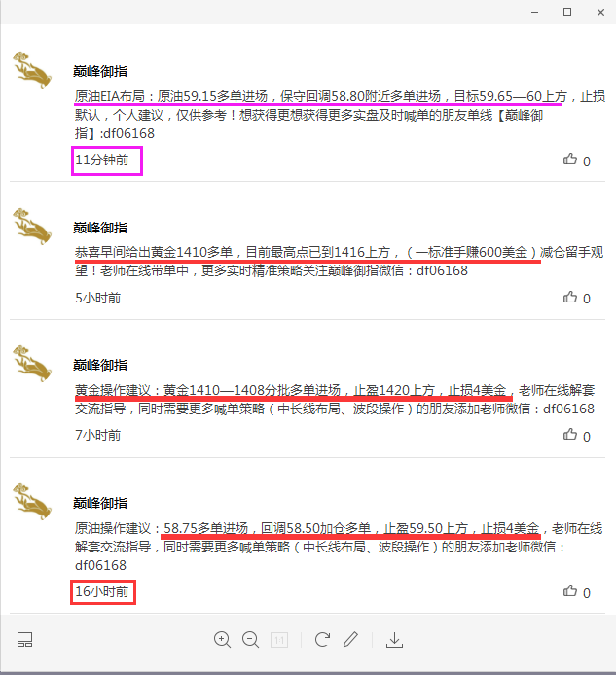Open 巅峰御指 username on the first post
This screenshot has width=616, height=675.
100,71
